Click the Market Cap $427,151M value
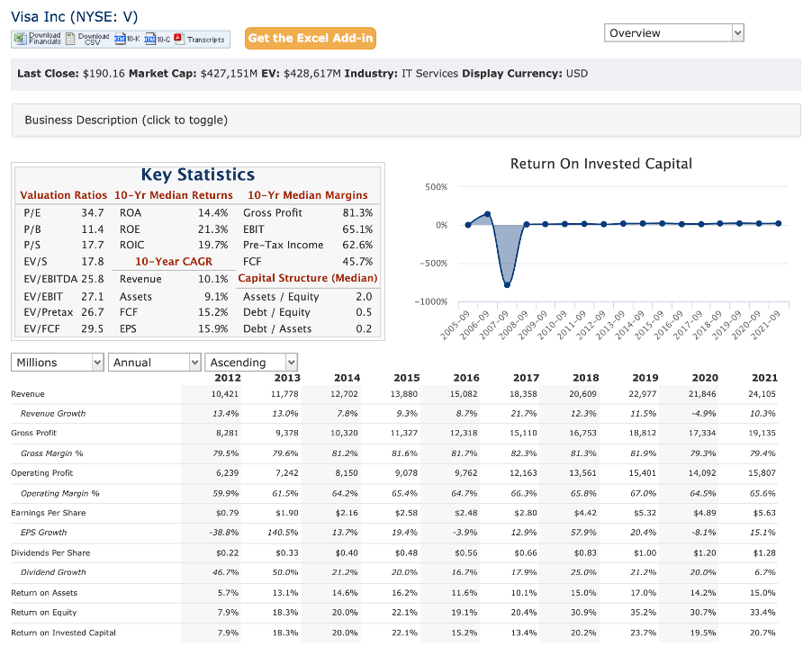This screenshot has width=812, height=655. tap(229, 74)
